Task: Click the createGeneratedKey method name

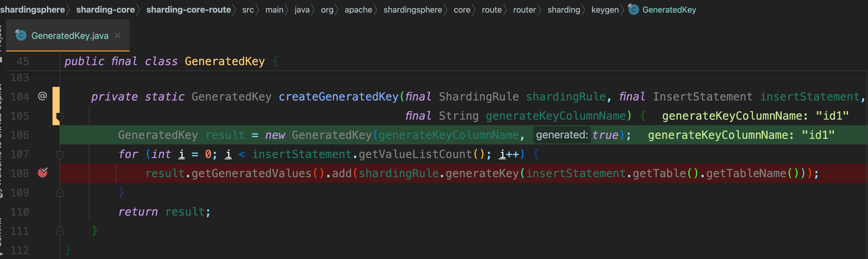Action: tap(339, 97)
